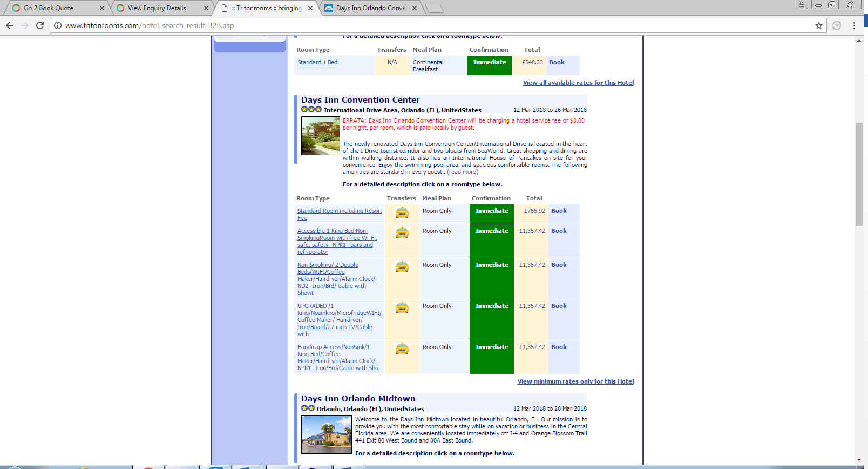868x469 pixels.
Task: Open Non Smoking 2 Double Beds room link
Action: pos(338,279)
